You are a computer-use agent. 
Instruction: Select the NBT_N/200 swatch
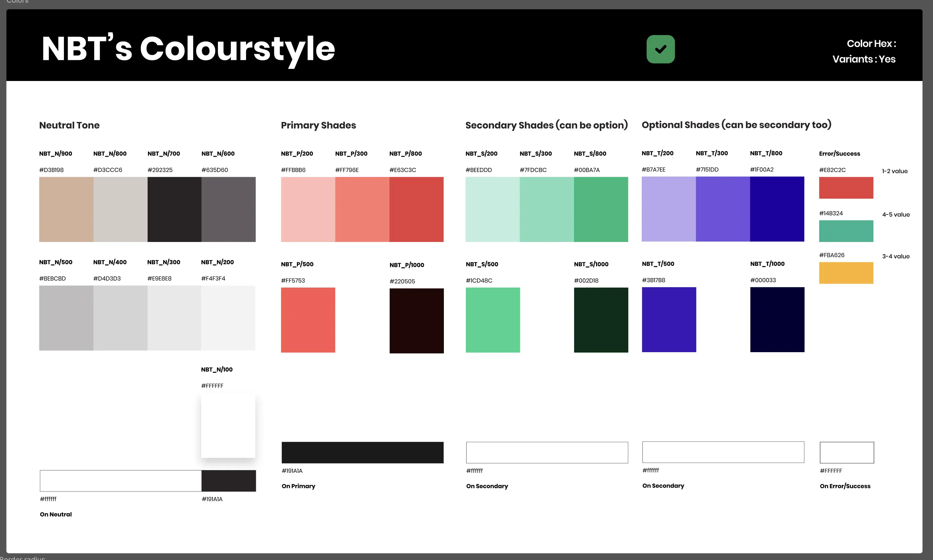(x=228, y=318)
